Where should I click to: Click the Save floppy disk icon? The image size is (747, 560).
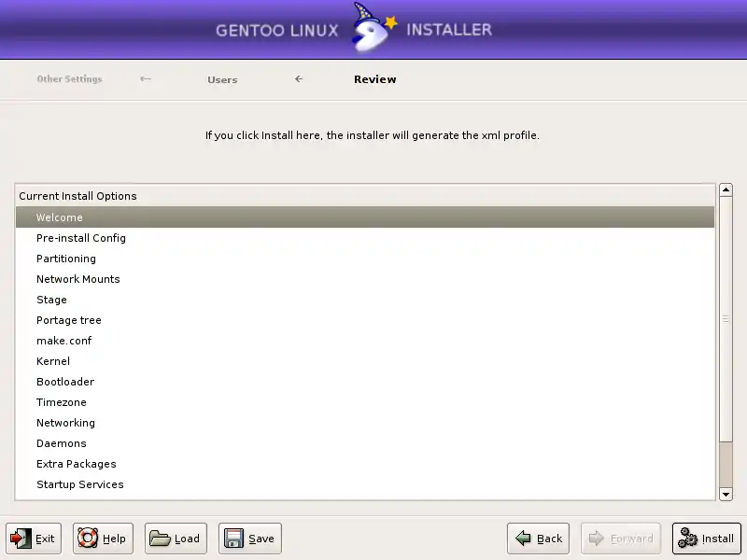coord(233,539)
